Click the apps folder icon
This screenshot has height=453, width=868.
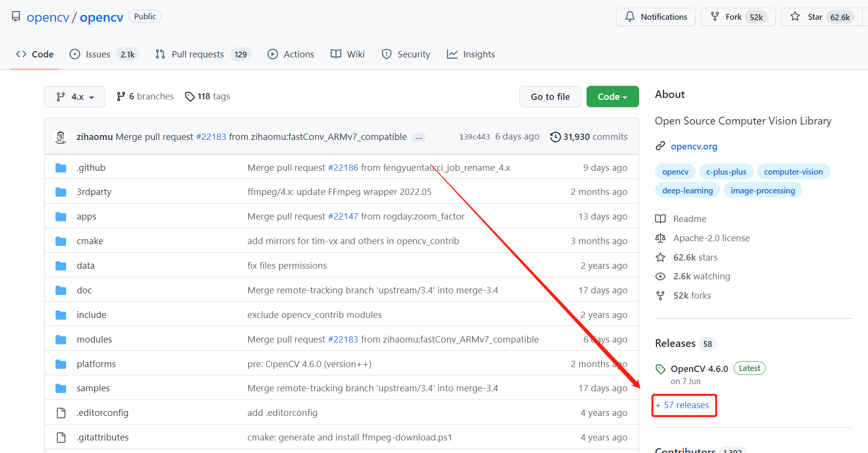(x=61, y=217)
